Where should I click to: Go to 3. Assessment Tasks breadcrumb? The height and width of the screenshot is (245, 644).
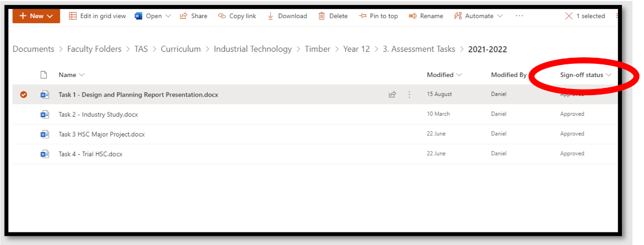click(x=419, y=49)
